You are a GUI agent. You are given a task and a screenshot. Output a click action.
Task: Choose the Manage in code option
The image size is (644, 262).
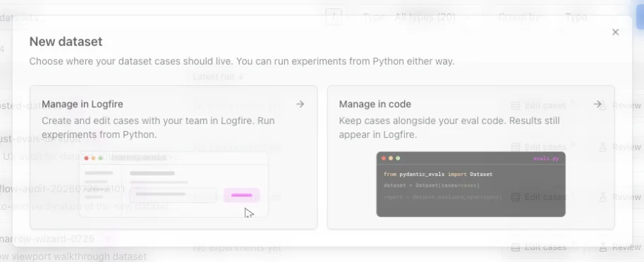pyautogui.click(x=470, y=158)
